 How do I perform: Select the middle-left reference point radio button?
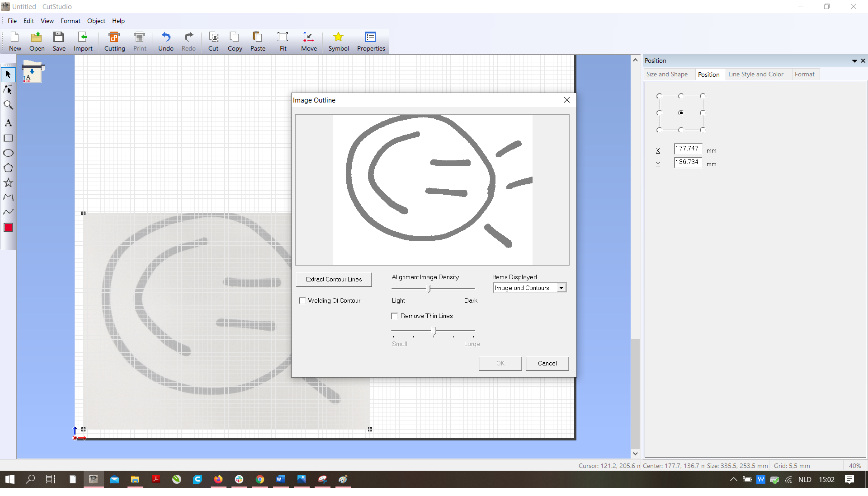pos(659,113)
